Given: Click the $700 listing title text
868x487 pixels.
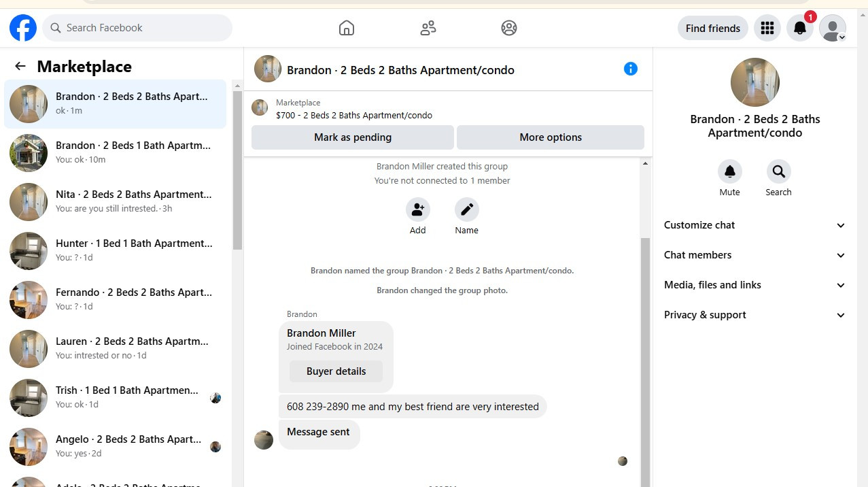Looking at the screenshot, I should (354, 116).
